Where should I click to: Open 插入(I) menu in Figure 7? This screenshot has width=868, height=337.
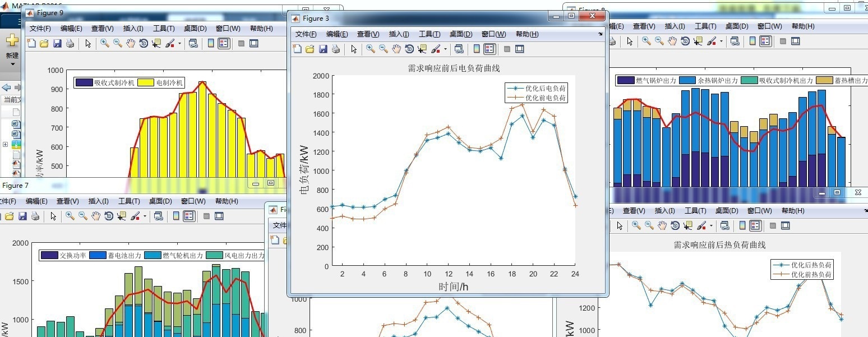(x=98, y=201)
